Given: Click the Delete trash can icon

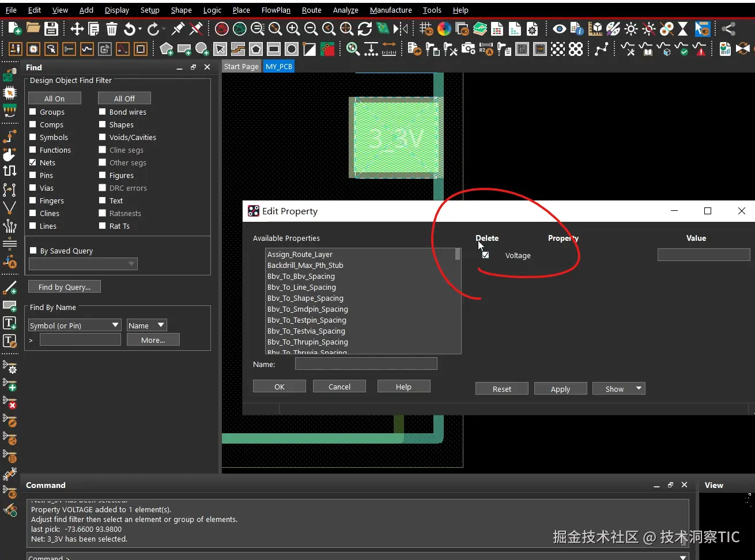Looking at the screenshot, I should point(112,29).
